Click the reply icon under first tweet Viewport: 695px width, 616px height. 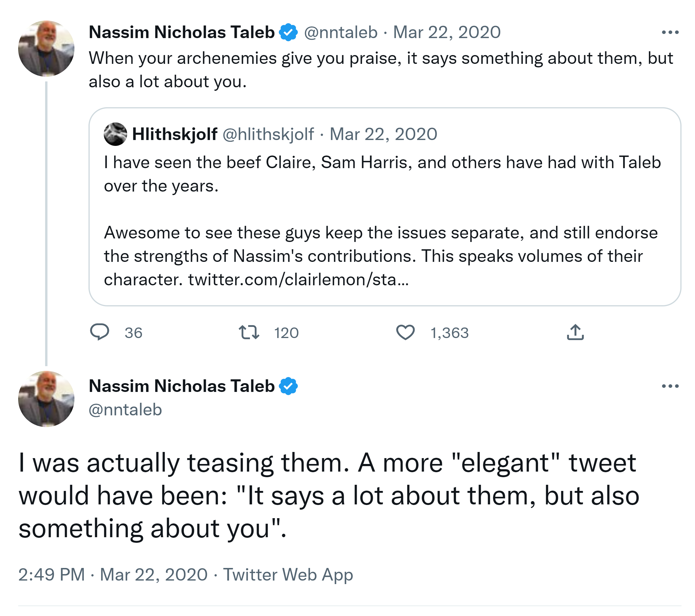(99, 332)
